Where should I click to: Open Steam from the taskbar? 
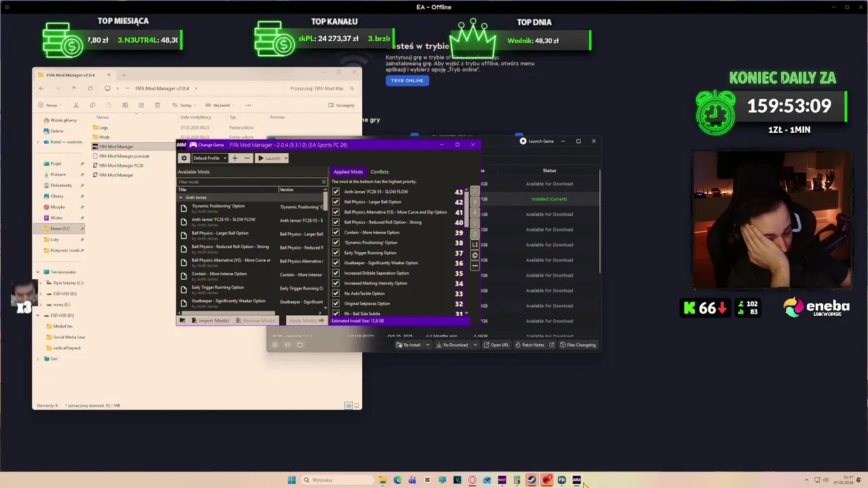tap(532, 480)
